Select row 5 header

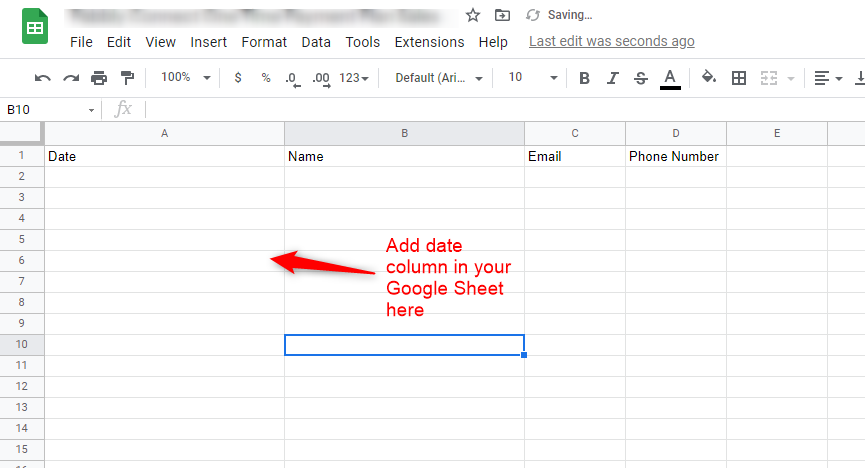point(22,240)
